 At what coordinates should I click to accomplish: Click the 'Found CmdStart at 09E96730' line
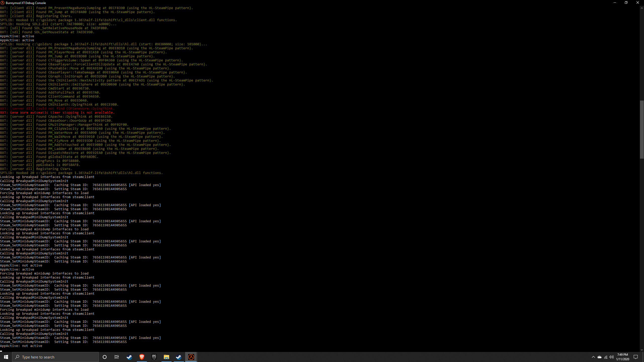point(45,88)
